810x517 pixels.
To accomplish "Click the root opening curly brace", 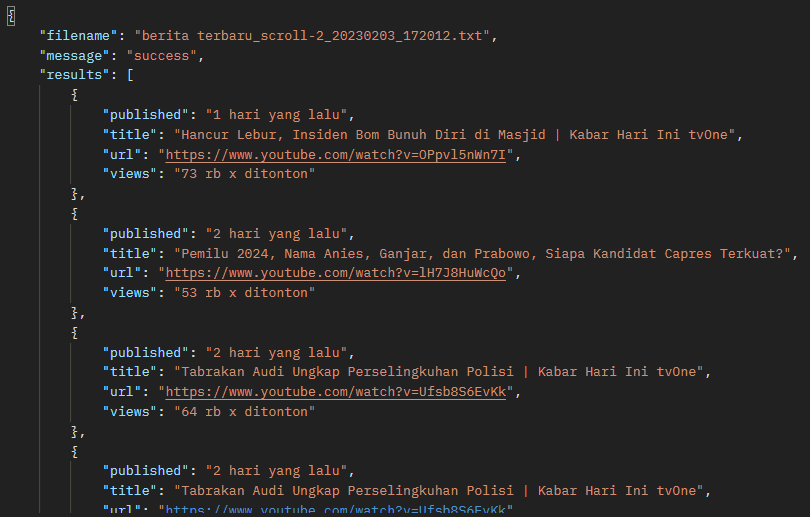I will click(x=11, y=16).
